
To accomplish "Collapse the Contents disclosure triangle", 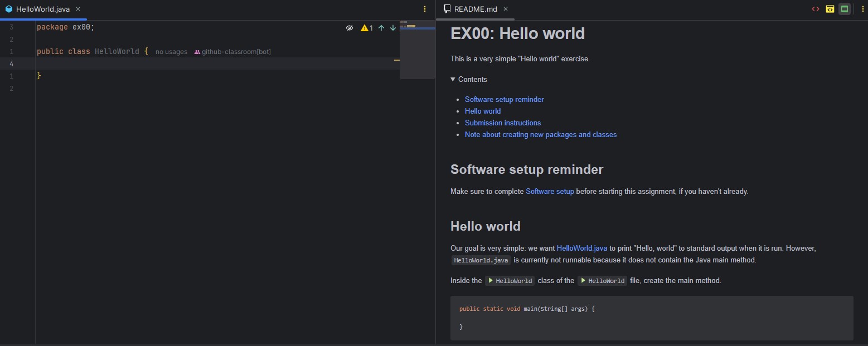I will point(453,80).
